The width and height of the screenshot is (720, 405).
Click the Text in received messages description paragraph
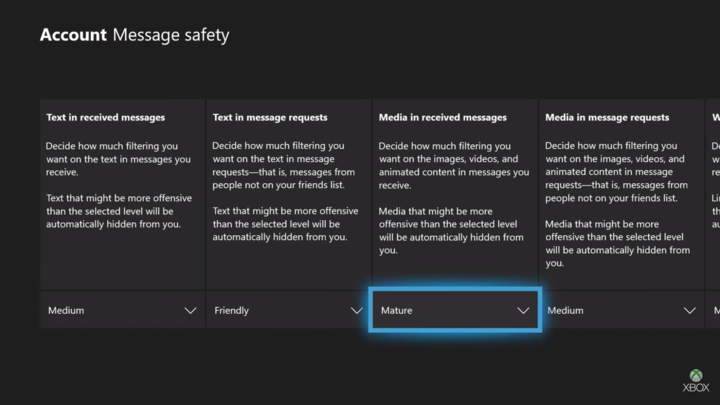point(119,185)
